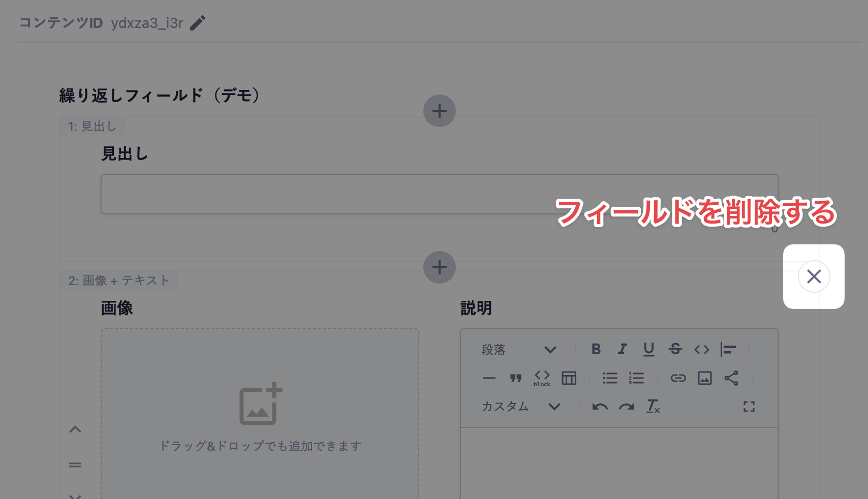Delete the field with the X button
Screen dimensions: 868x499
click(814, 276)
